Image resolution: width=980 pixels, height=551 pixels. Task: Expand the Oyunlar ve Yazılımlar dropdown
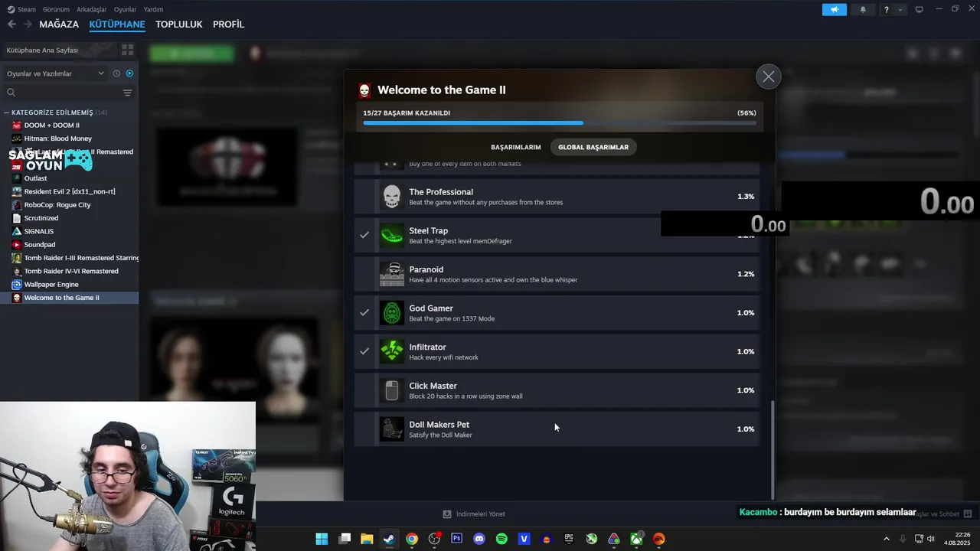(55, 73)
